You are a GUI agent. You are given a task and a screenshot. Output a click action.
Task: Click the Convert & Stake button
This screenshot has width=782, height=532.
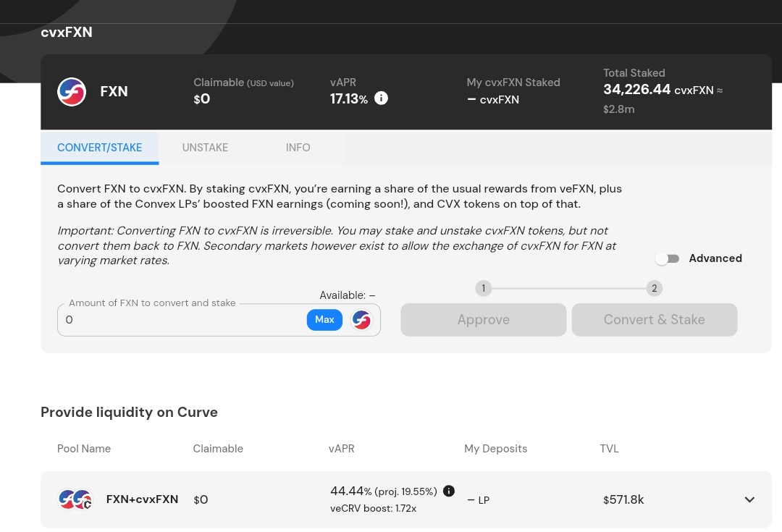(655, 320)
